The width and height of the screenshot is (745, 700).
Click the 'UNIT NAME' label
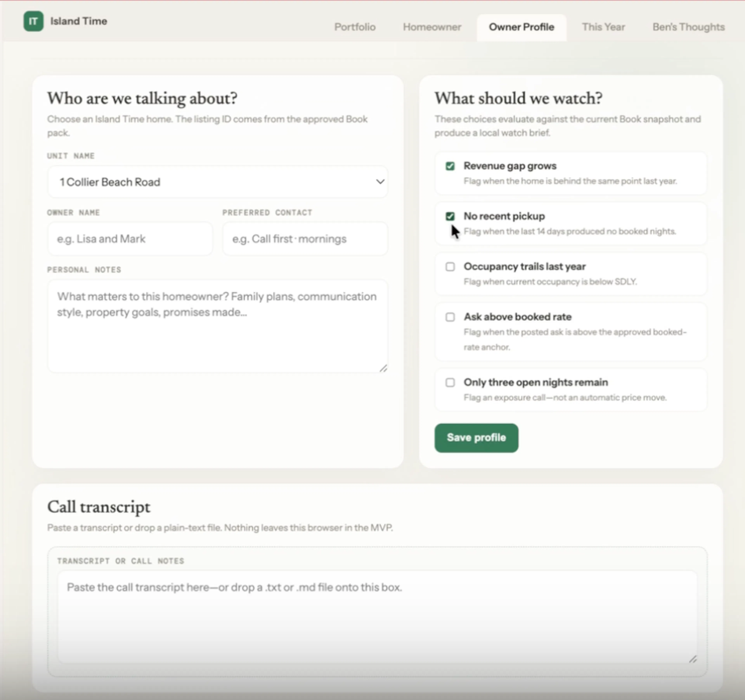[x=70, y=156]
